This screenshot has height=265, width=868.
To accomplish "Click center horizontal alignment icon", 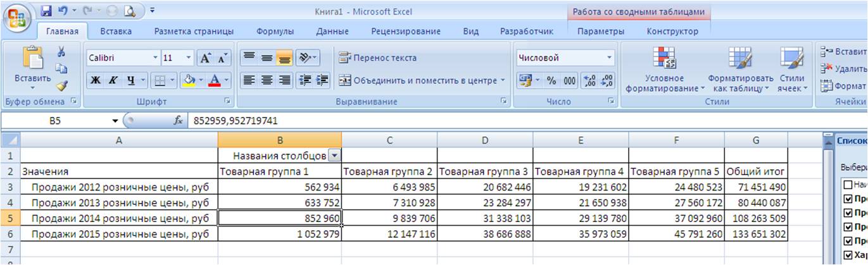I will 267,80.
